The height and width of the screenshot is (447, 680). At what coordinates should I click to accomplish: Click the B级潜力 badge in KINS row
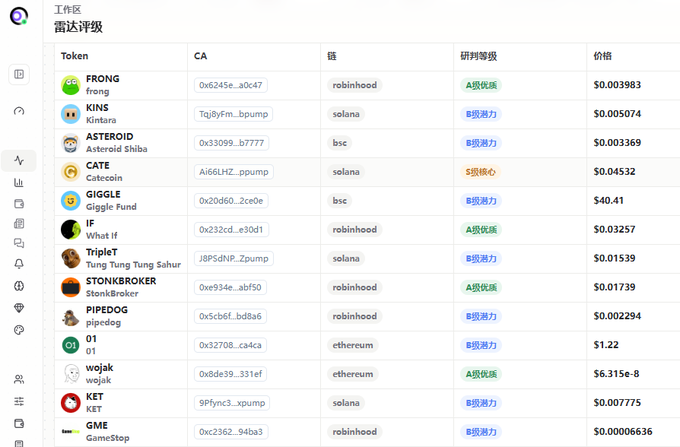(481, 114)
